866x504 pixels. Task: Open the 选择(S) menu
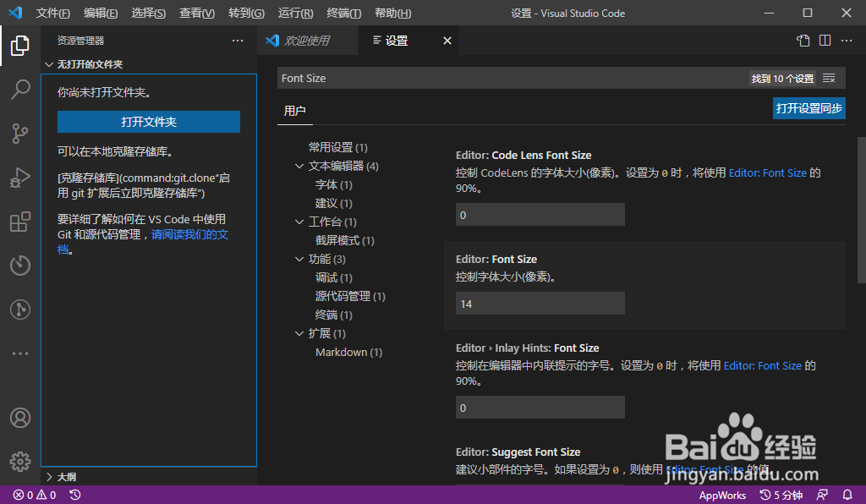[x=149, y=14]
